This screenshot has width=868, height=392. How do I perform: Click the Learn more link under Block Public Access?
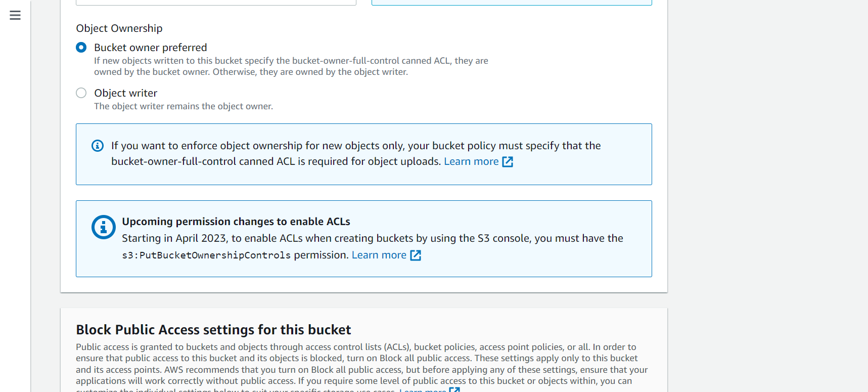tap(423, 390)
